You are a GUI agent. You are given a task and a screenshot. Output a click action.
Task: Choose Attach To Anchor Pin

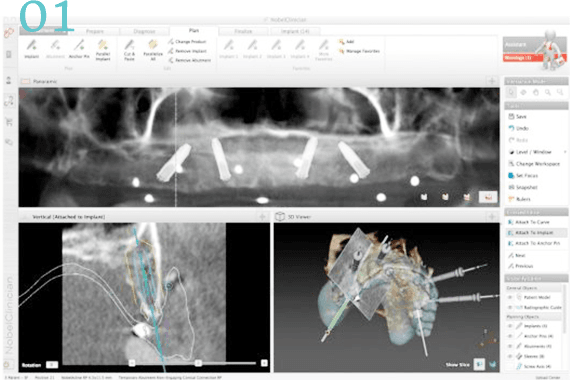tap(534, 243)
